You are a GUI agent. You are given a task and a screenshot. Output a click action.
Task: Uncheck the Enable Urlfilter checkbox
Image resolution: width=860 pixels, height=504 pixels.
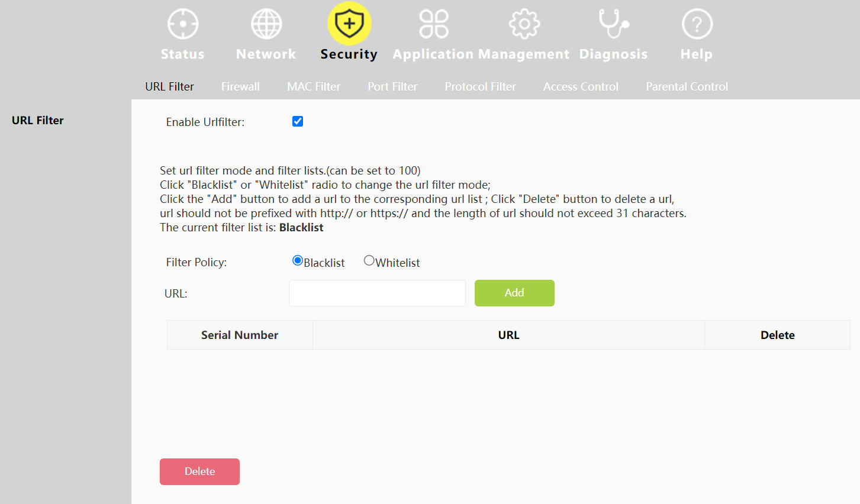(x=298, y=121)
